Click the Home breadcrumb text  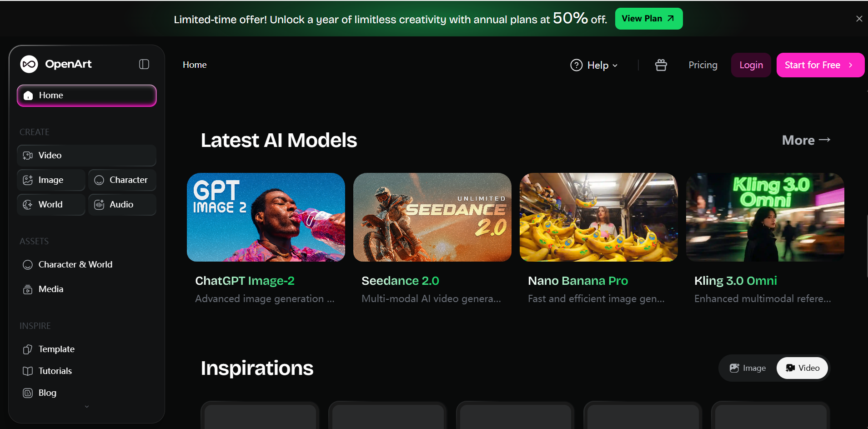(195, 65)
